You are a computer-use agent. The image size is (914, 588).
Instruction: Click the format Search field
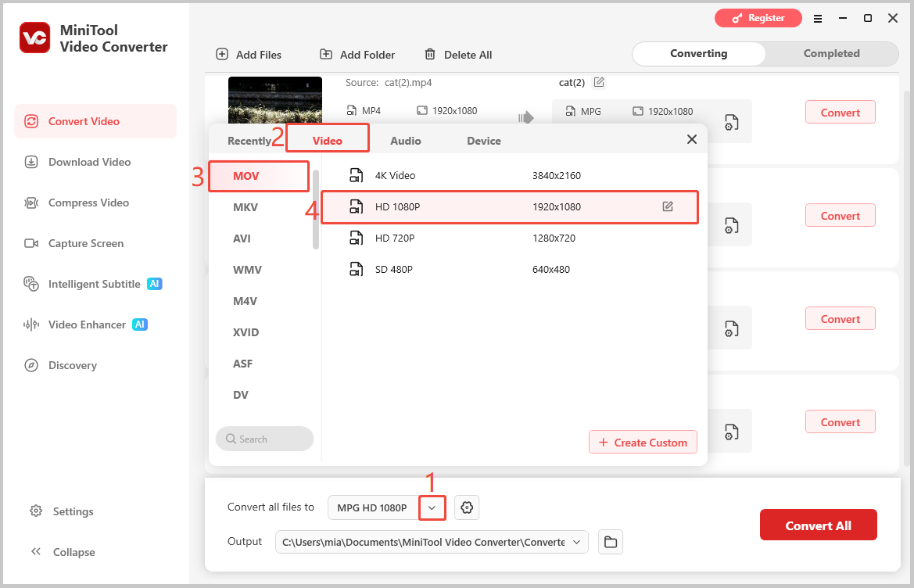pyautogui.click(x=264, y=439)
